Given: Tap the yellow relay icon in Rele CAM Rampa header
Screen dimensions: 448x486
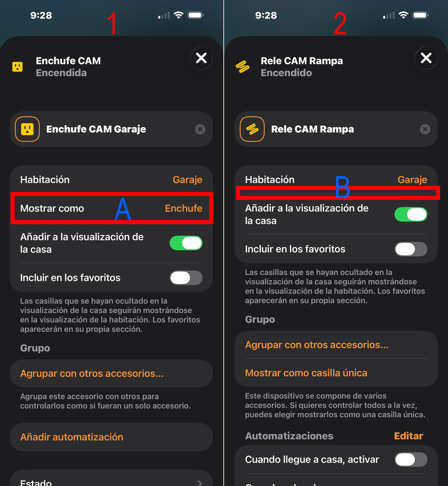Looking at the screenshot, I should click(243, 67).
